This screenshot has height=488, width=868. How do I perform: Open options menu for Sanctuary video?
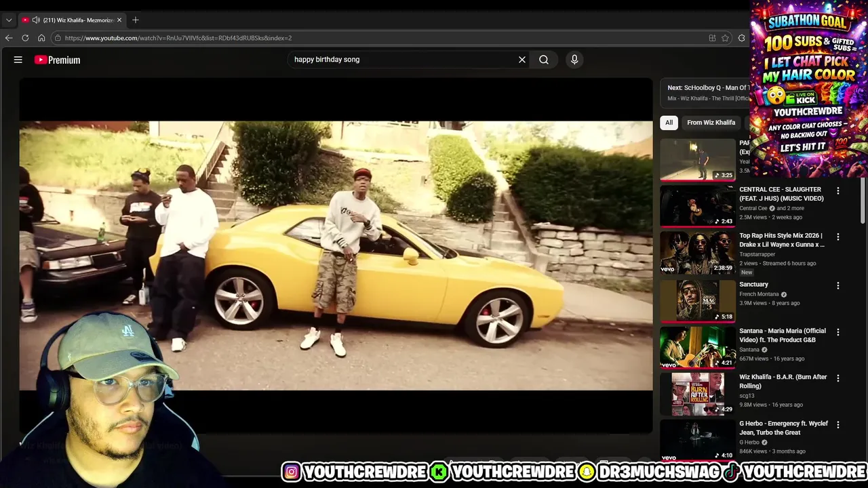[837, 286]
